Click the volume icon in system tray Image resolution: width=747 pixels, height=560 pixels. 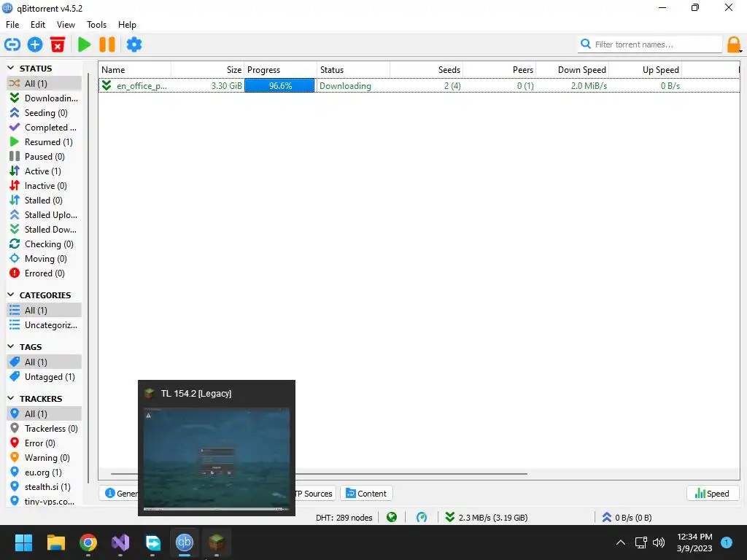659,542
